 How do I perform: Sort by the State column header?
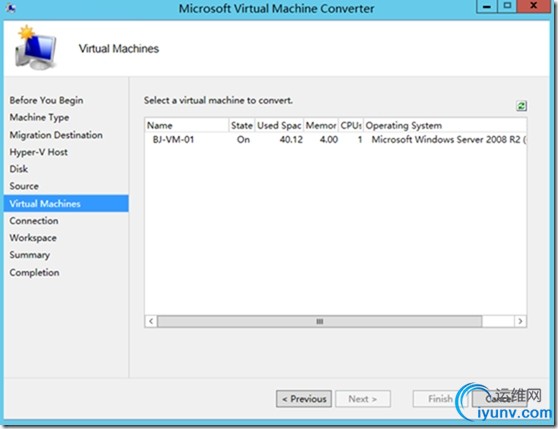point(242,125)
